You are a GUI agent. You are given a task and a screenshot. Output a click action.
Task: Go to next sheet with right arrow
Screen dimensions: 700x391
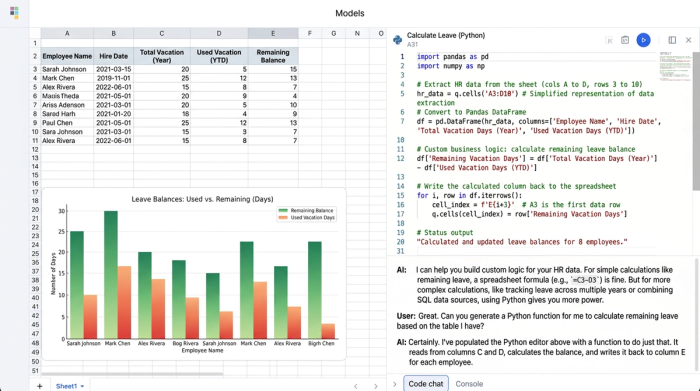[x=375, y=386]
